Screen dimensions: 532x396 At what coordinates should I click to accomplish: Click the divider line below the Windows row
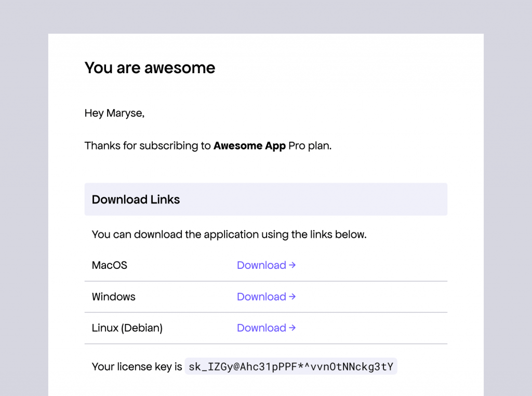(265, 312)
